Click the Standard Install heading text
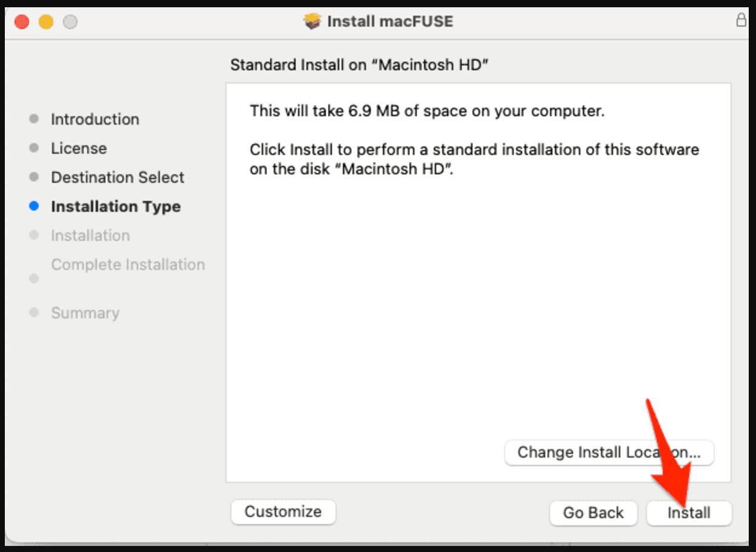 coord(360,65)
